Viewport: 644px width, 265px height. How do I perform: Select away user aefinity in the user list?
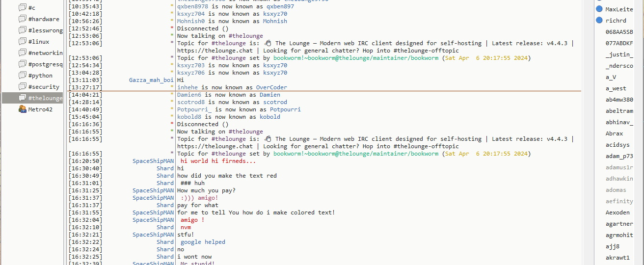[619, 201]
